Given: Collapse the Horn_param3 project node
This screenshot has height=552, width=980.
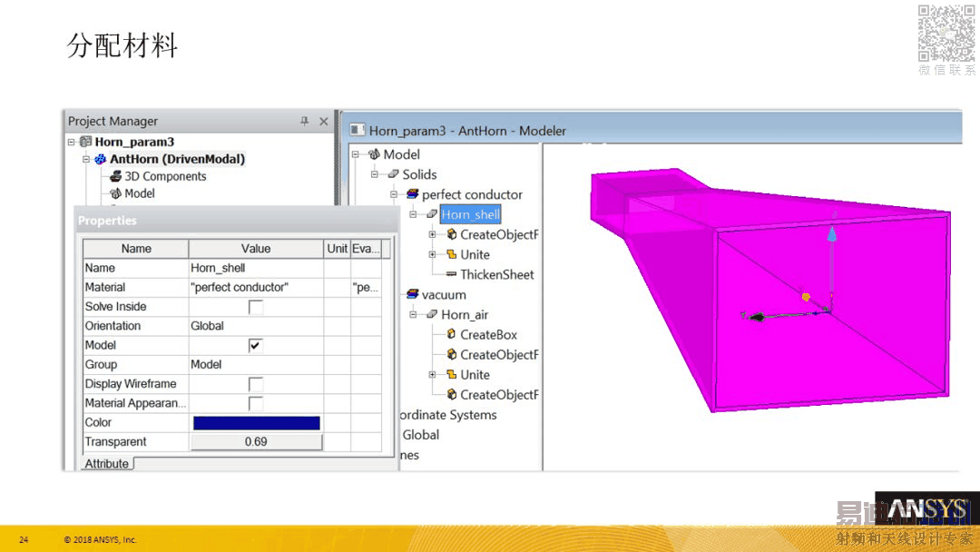Looking at the screenshot, I should click(72, 142).
